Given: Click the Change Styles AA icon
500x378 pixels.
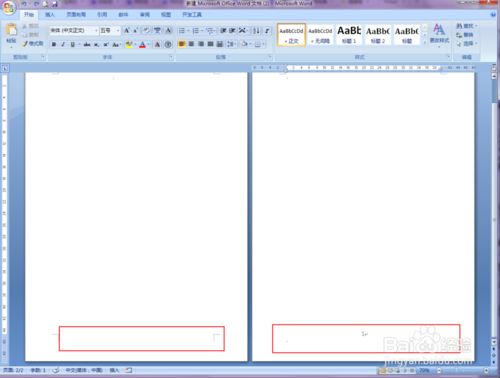Looking at the screenshot, I should [439, 30].
